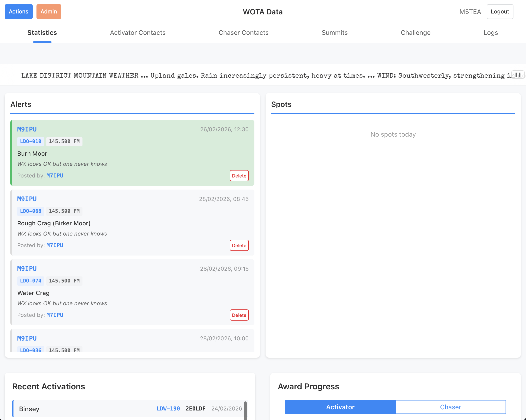Delete the Rough Crag alert
Viewport: 526px width, 420px height.
pos(239,245)
